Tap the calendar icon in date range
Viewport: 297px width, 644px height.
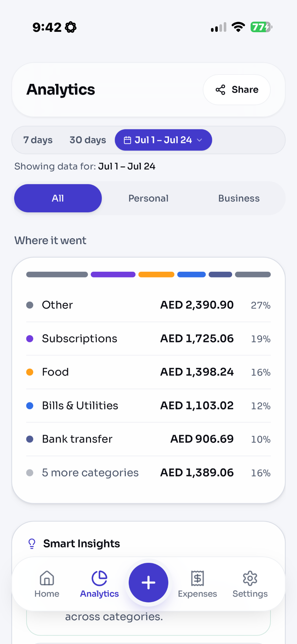point(127,140)
